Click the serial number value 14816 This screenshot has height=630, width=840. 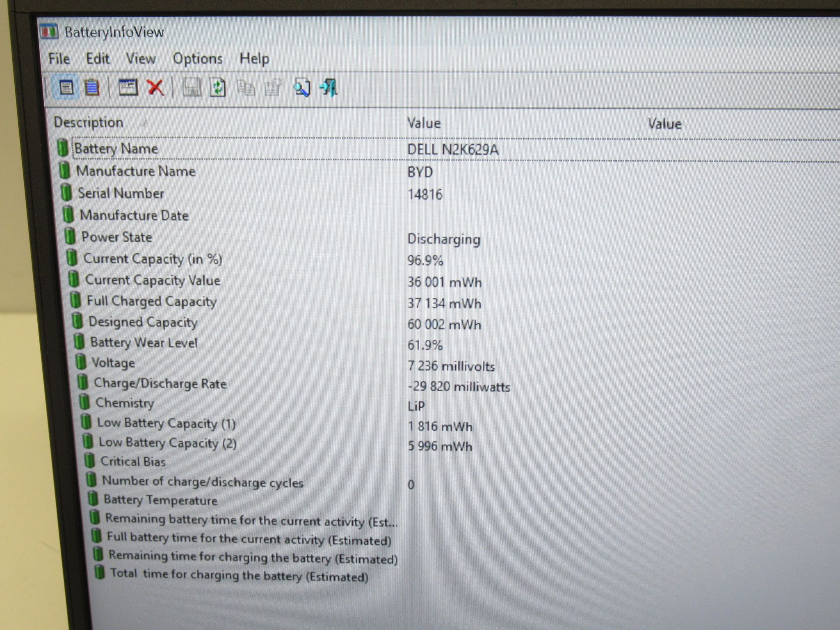coord(425,194)
